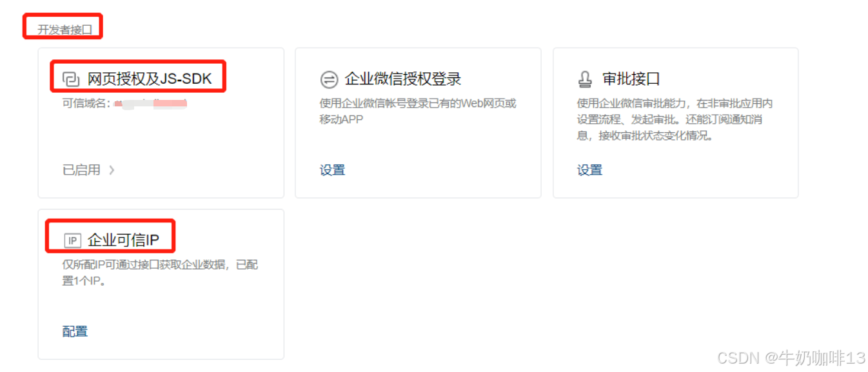The width and height of the screenshot is (868, 372).
Task: Click the 网页授权及JS-SDK overlapping squares icon
Action: 70,79
